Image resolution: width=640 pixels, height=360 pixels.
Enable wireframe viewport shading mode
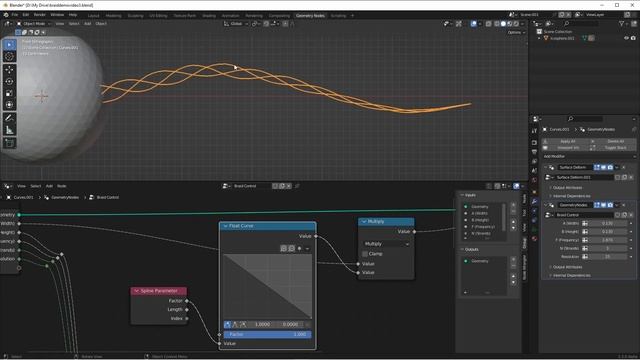click(497, 24)
